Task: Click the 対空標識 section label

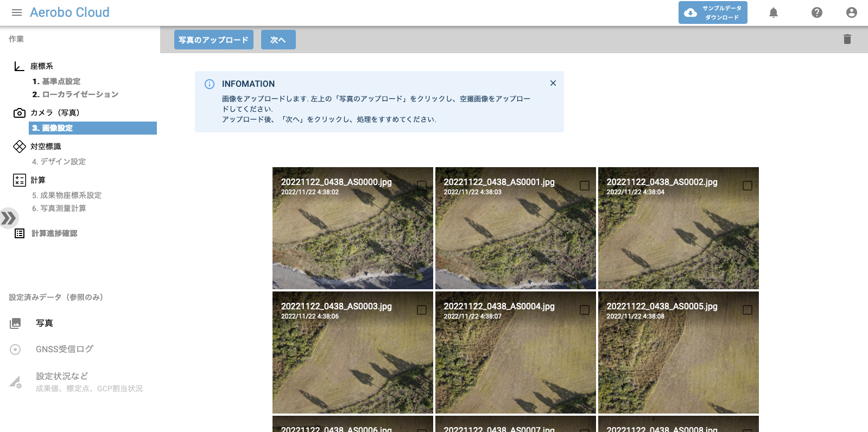Action: pyautogui.click(x=46, y=147)
